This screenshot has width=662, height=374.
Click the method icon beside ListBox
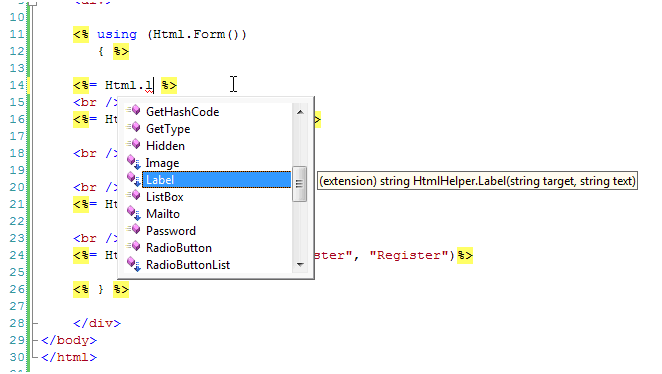pos(134,195)
